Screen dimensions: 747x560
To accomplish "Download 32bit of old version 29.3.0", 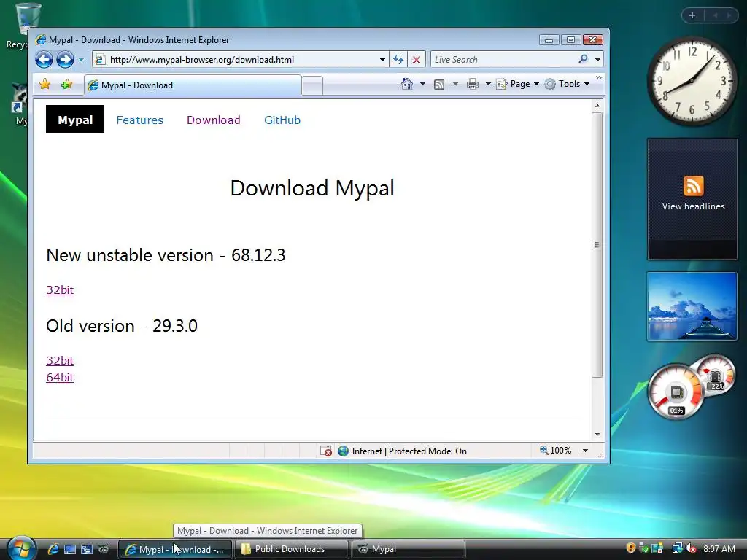I will 60,360.
